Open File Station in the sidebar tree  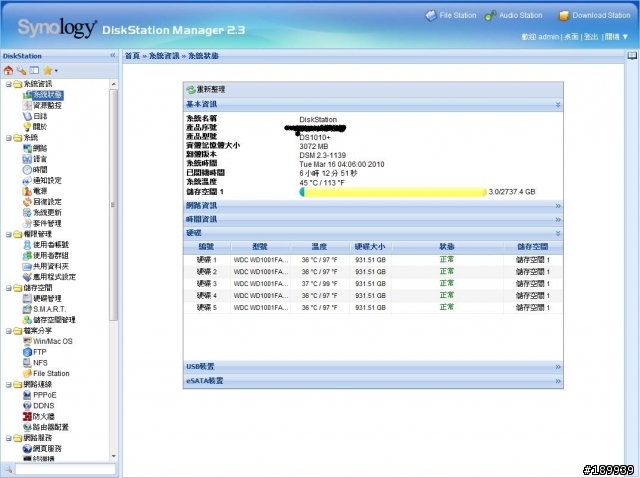click(46, 373)
